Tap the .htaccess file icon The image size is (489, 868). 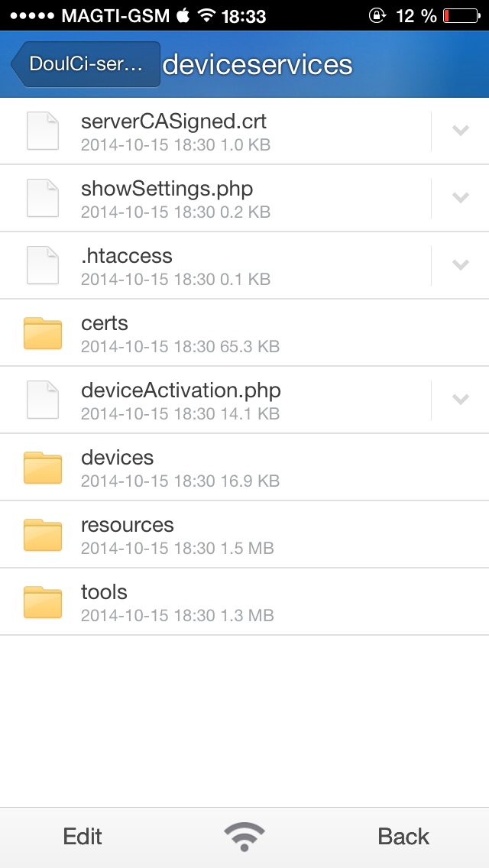(x=43, y=265)
